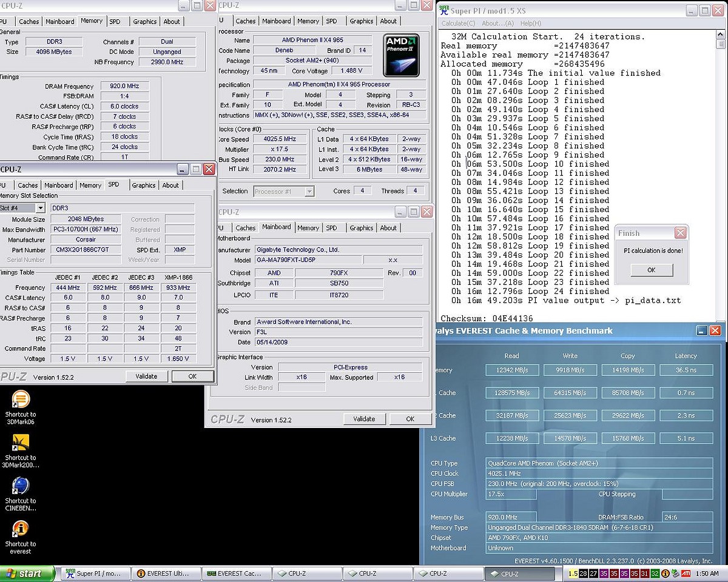Select Graphics tab in CPU-Z memory timings window
The width and height of the screenshot is (728, 582).
coord(144,21)
